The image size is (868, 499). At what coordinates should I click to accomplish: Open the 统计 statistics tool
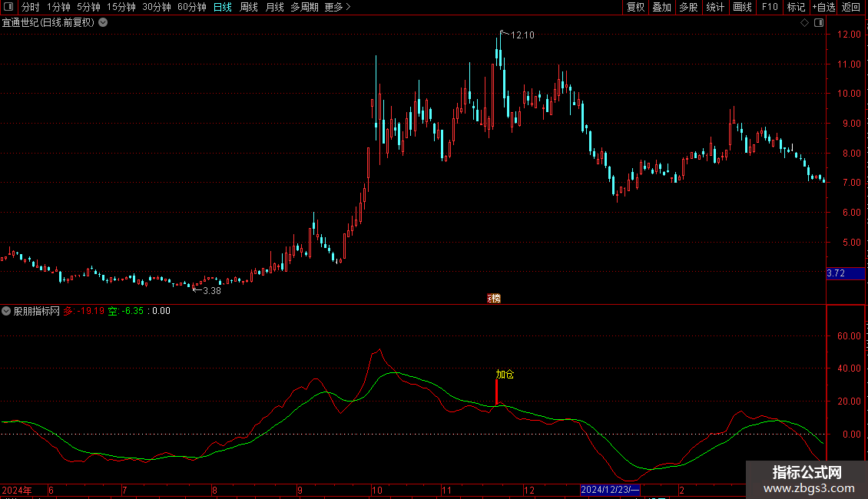(x=714, y=7)
